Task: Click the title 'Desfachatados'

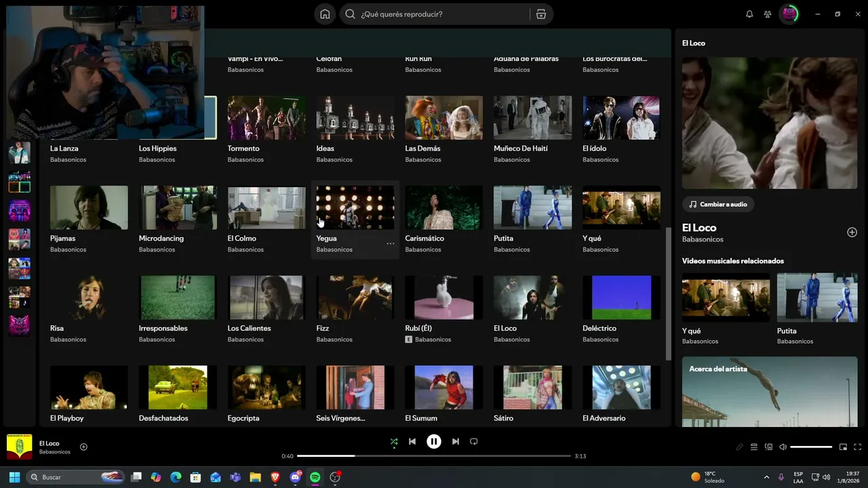Action: point(163,418)
